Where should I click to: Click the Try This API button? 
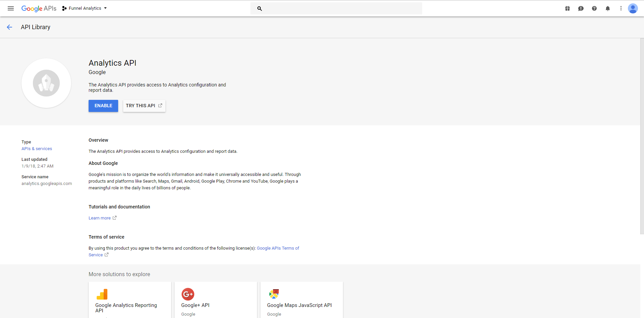[144, 106]
